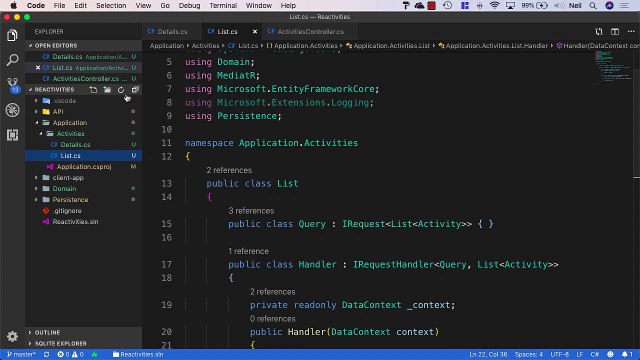Open macOS Spotlight search icon
This screenshot has height=360, width=640.
tap(593, 6)
